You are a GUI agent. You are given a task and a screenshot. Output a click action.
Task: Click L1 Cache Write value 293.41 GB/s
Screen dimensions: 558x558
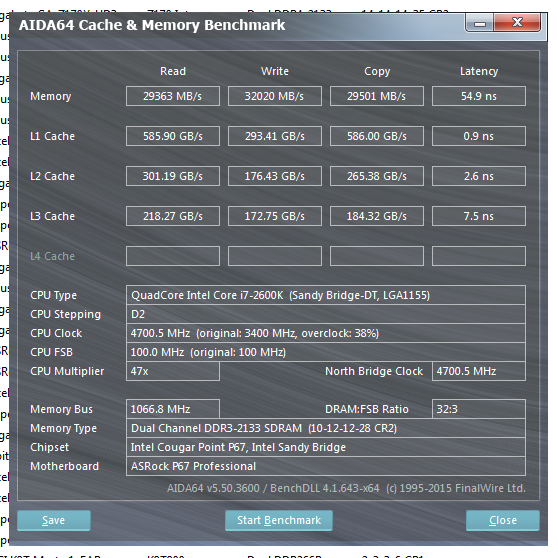(274, 136)
